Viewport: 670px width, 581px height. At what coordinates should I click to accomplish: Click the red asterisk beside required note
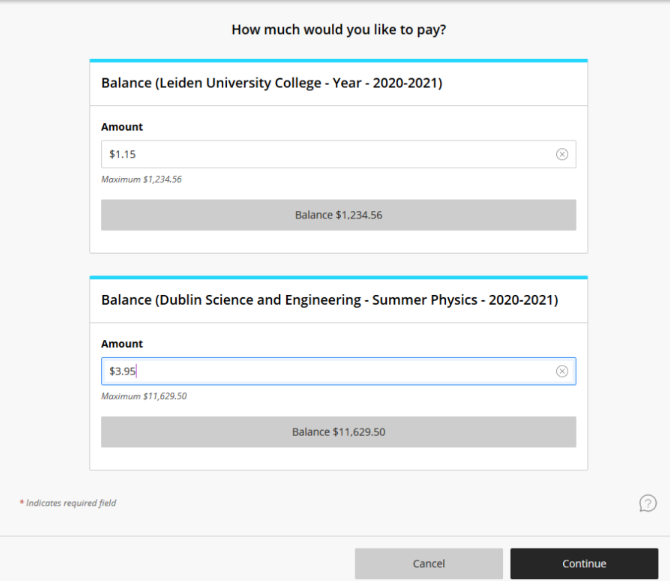[22, 503]
